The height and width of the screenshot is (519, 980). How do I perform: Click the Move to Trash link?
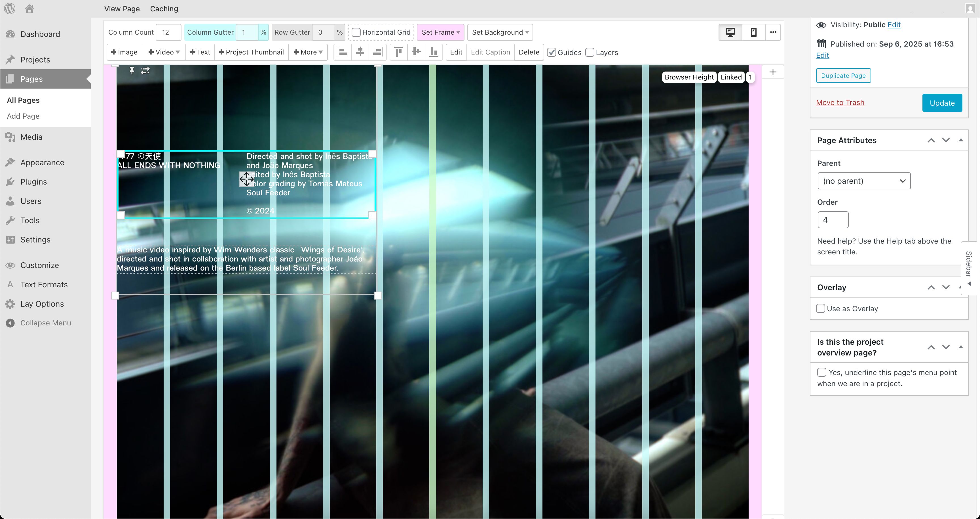[x=840, y=102]
